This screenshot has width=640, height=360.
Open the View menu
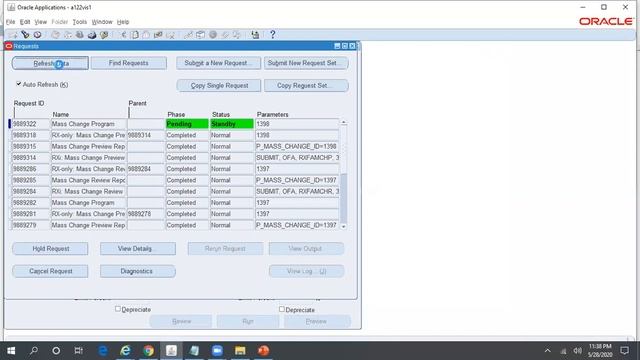click(x=40, y=22)
